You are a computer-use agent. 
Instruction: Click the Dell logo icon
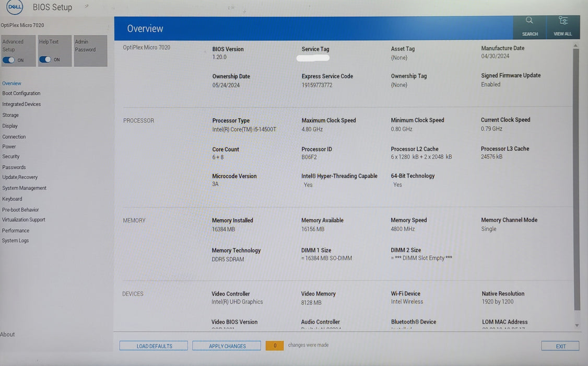(x=15, y=7)
